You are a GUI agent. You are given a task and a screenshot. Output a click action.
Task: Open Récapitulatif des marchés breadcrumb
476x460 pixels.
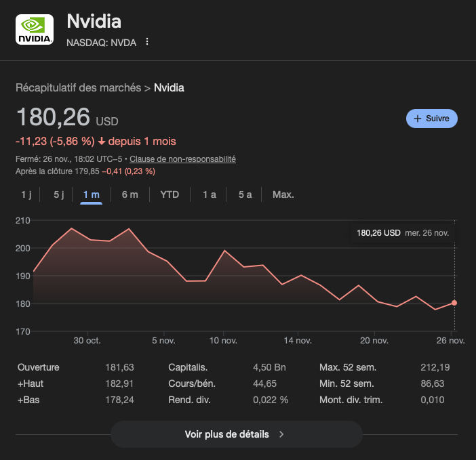[x=79, y=87]
